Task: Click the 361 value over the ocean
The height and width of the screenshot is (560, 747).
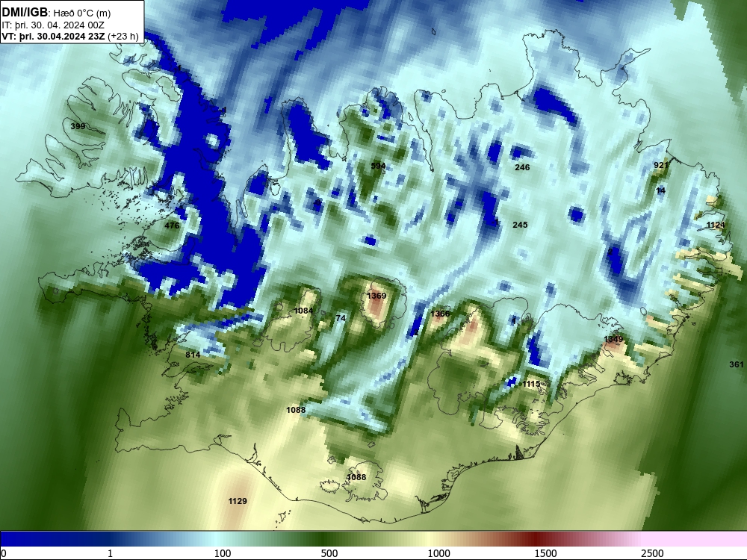Action: pyautogui.click(x=737, y=364)
